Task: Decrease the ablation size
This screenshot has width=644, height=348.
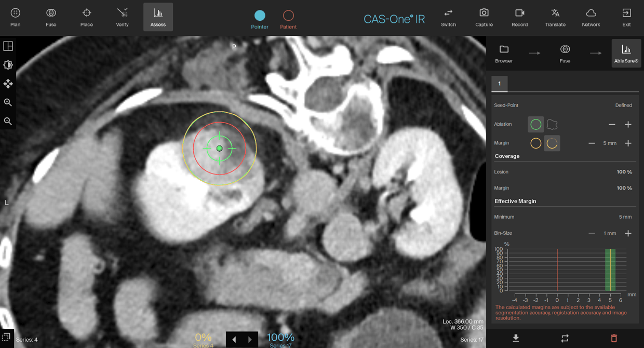Action: (x=612, y=124)
